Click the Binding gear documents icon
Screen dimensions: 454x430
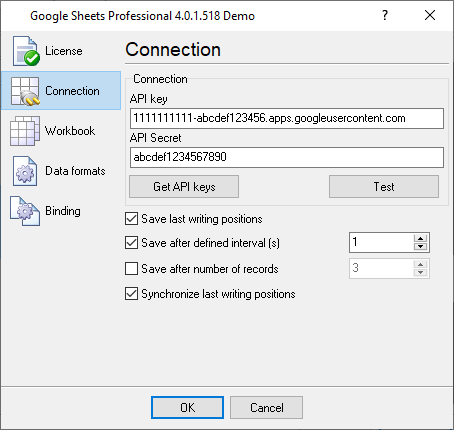point(25,211)
